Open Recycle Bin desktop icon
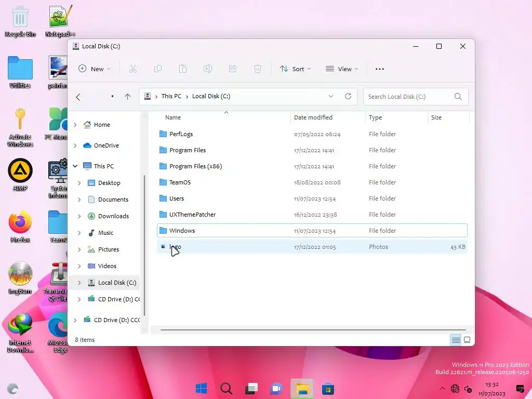Image resolution: width=532 pixels, height=399 pixels. (x=20, y=21)
